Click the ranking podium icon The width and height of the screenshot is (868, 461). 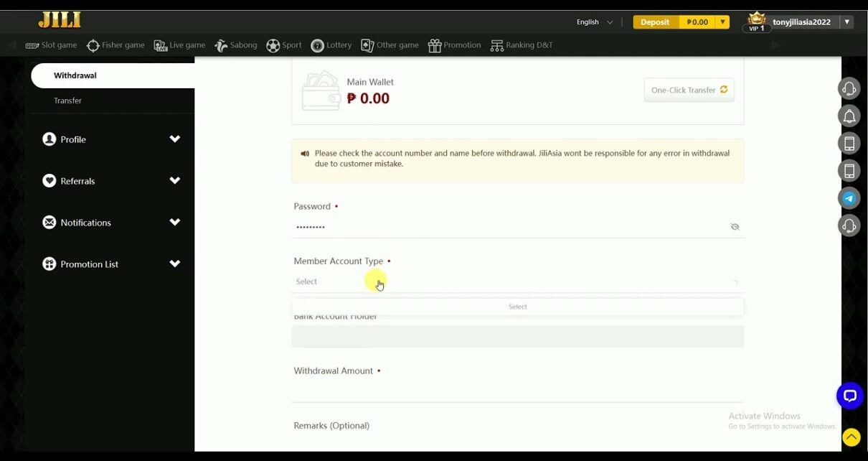coord(496,46)
